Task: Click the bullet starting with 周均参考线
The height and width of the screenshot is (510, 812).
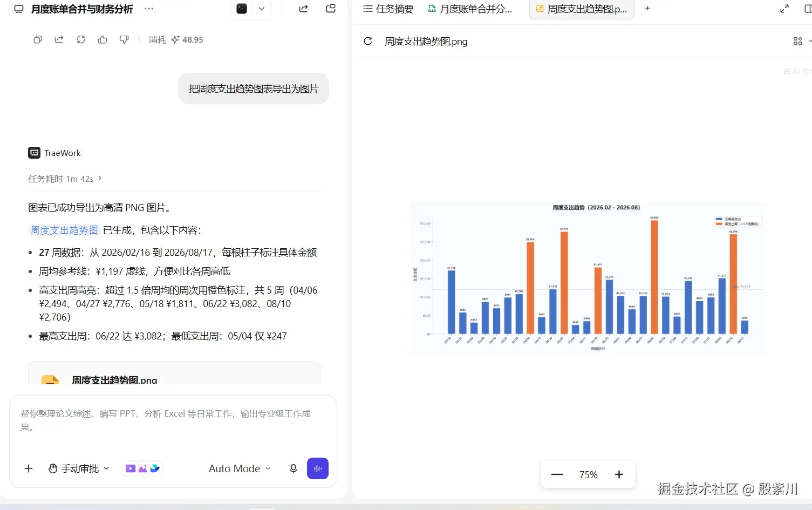Action: [135, 271]
